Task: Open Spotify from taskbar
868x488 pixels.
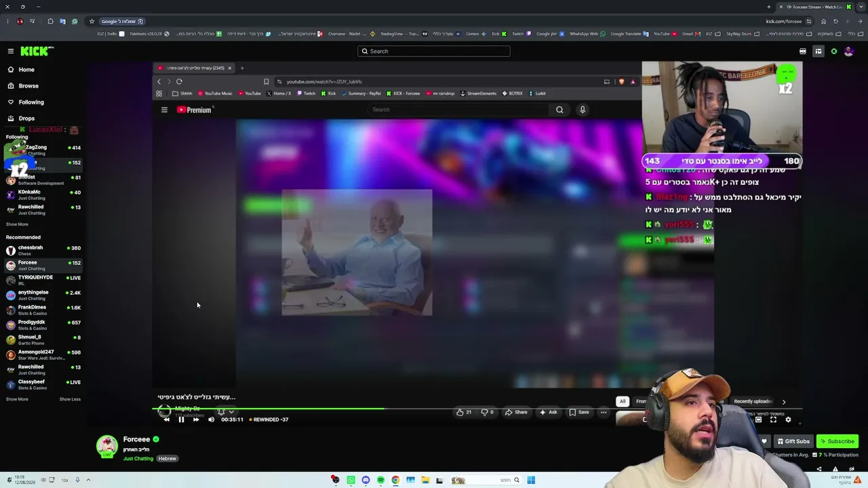Action: tap(380, 481)
